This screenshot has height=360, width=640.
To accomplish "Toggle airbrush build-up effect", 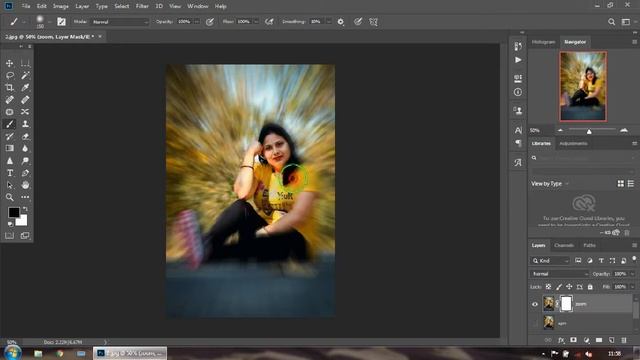I will click(x=269, y=22).
